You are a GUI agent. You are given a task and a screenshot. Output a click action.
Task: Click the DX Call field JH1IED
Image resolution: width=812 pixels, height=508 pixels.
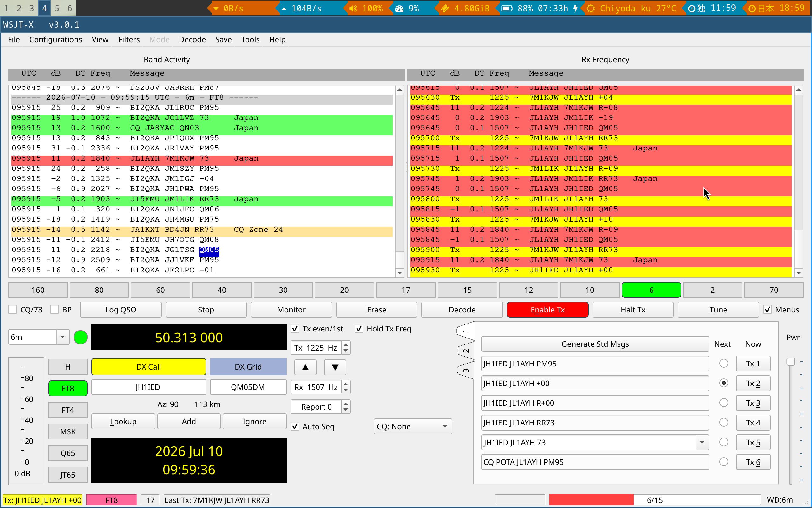pos(148,387)
